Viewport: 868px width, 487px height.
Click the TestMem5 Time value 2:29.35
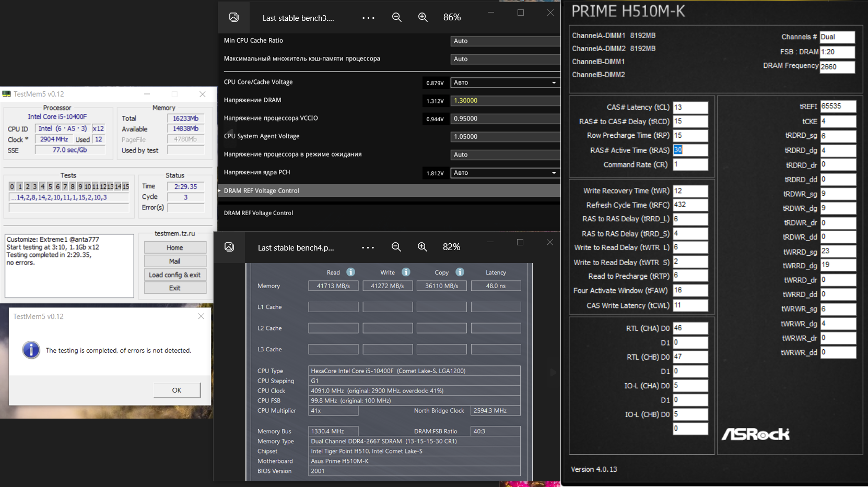tap(186, 186)
